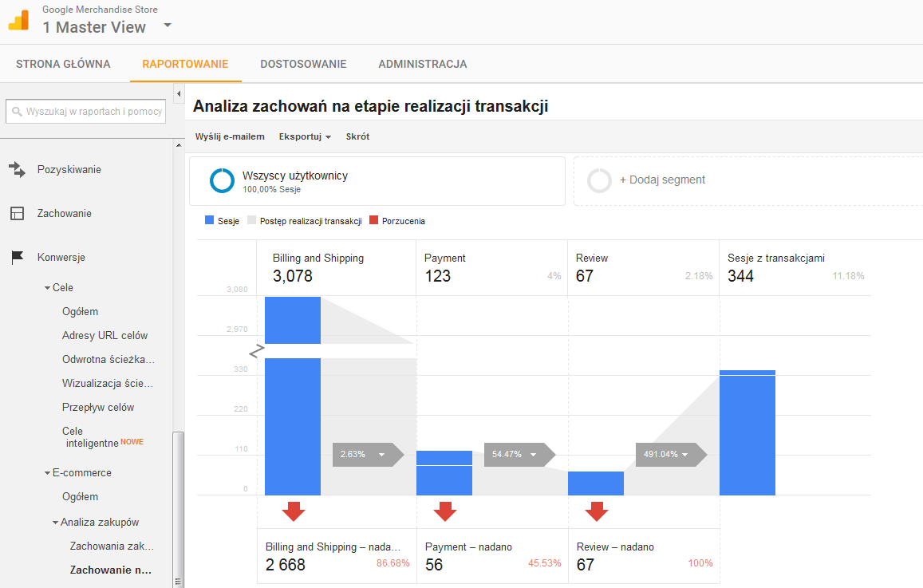This screenshot has width=923, height=588.
Task: Open Ogółem under E-commerce
Action: click(x=80, y=497)
